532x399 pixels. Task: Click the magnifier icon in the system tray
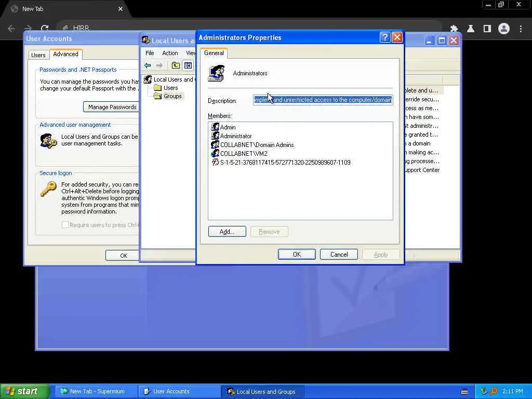[x=494, y=391]
